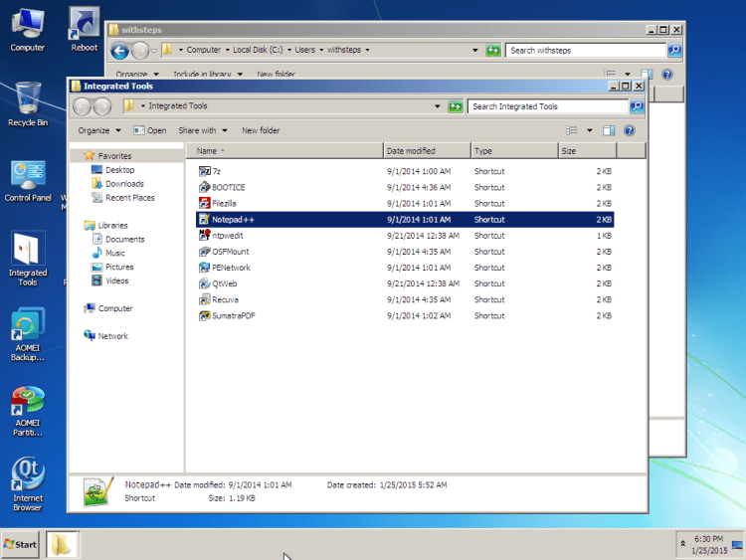746x560 pixels.
Task: Select the AOMEI Backupper desktop icon
Action: (28, 334)
